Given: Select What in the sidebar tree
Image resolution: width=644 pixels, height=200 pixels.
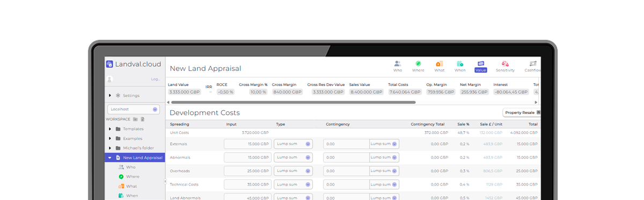Looking at the screenshot, I should point(131,186).
